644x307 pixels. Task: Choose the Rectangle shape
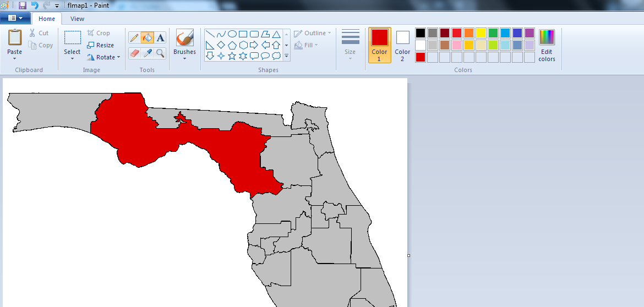tap(243, 34)
